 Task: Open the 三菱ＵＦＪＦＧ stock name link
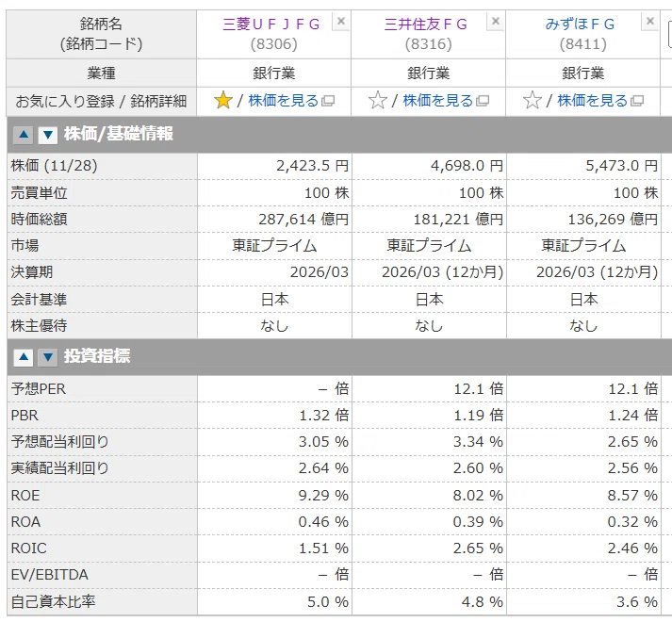coord(271,24)
